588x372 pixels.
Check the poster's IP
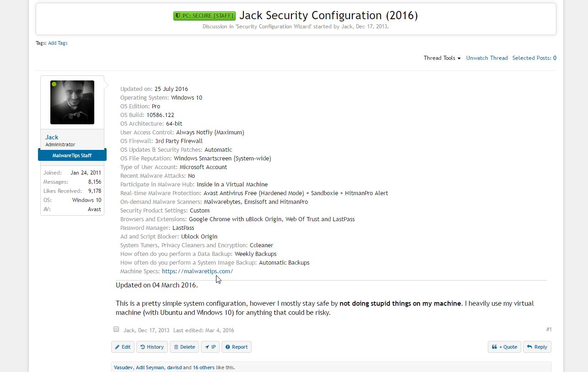pos(210,347)
